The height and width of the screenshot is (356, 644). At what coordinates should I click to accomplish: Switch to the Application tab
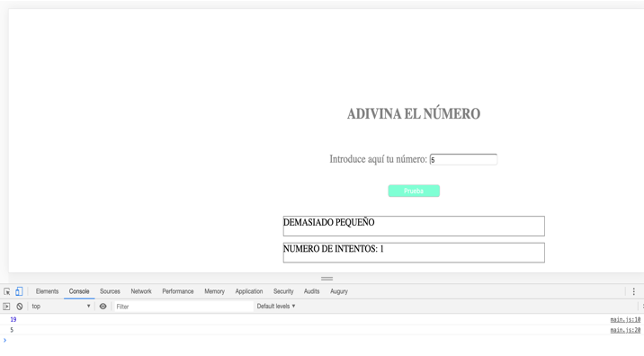249,291
